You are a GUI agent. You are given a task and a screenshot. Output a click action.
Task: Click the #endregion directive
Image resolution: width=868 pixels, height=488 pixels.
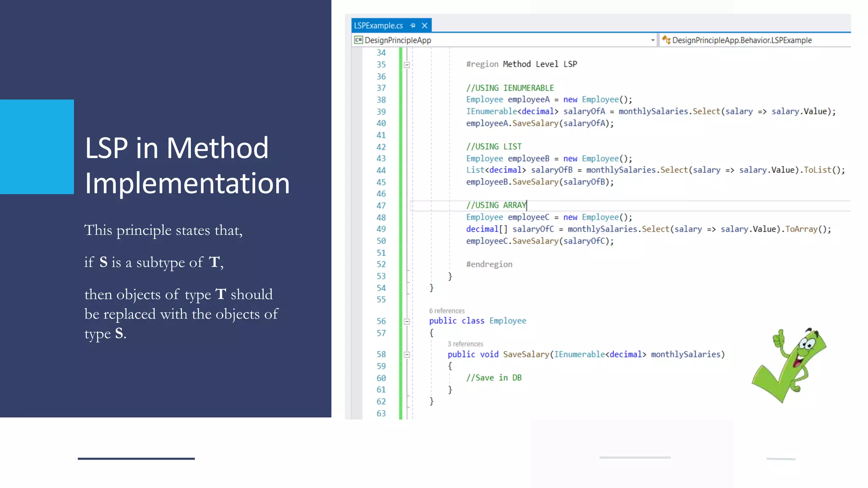[489, 264]
